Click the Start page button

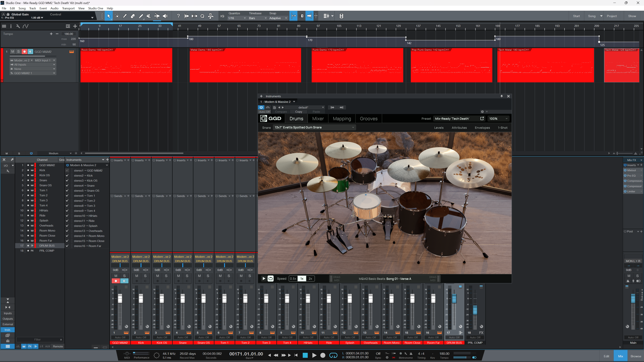click(576, 16)
